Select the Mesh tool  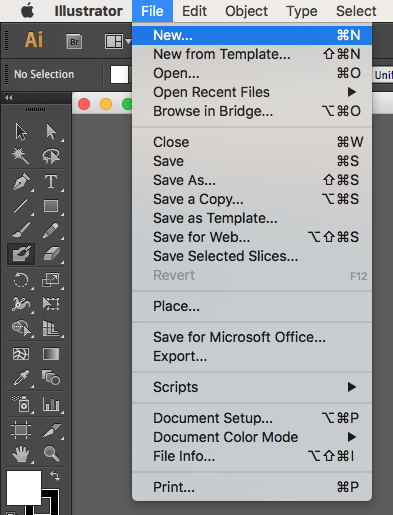point(21,354)
